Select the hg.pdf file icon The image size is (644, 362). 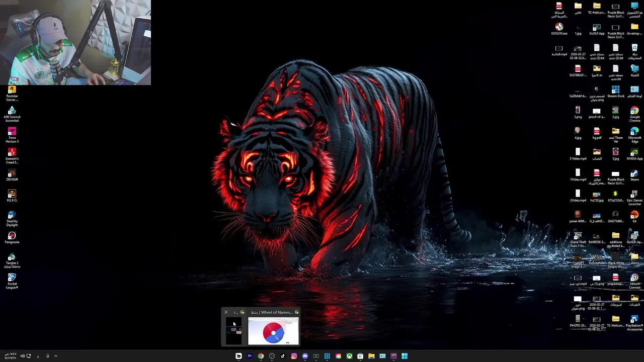(597, 134)
